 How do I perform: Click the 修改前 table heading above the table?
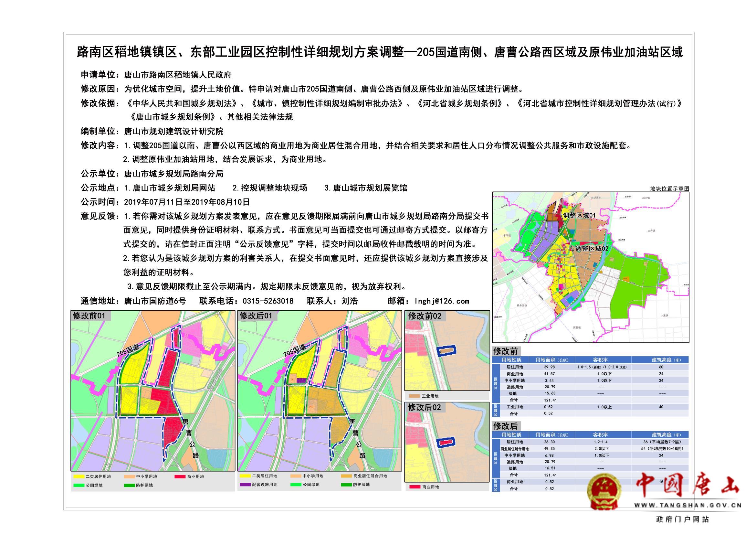point(505,351)
